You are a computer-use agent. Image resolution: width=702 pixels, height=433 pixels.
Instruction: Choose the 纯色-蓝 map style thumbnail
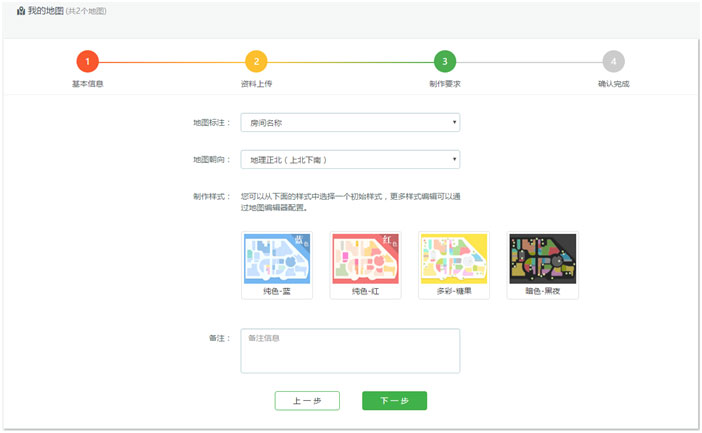click(277, 265)
